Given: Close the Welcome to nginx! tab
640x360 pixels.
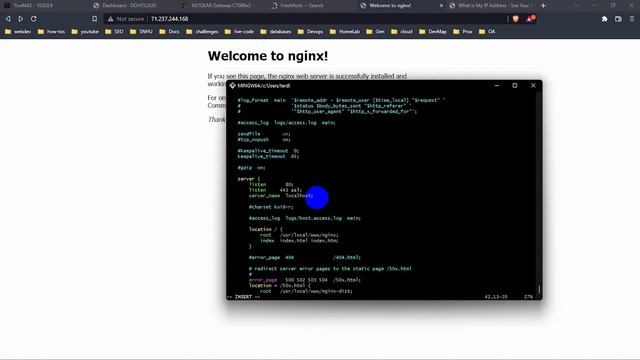Looking at the screenshot, I should tap(441, 6).
